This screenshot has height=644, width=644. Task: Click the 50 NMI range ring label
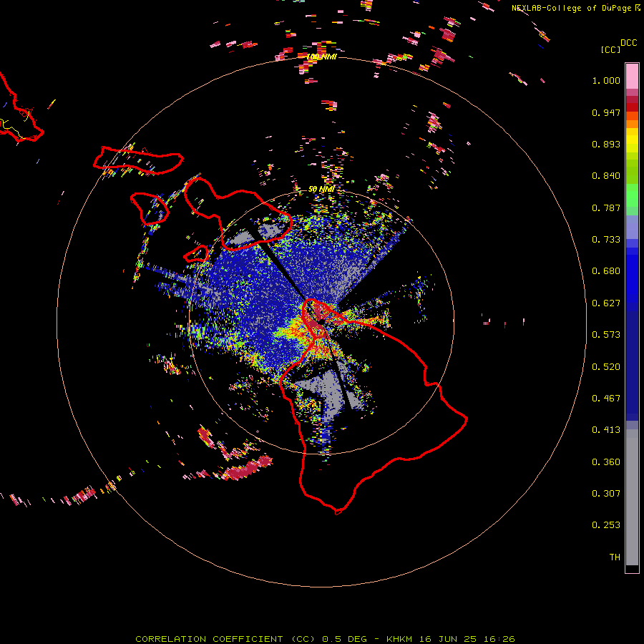(321, 189)
